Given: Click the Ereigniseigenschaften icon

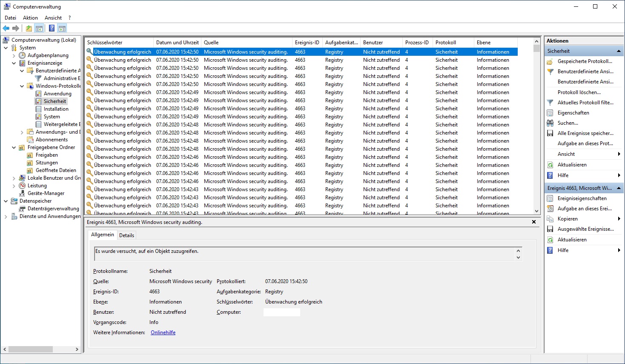Looking at the screenshot, I should click(550, 198).
